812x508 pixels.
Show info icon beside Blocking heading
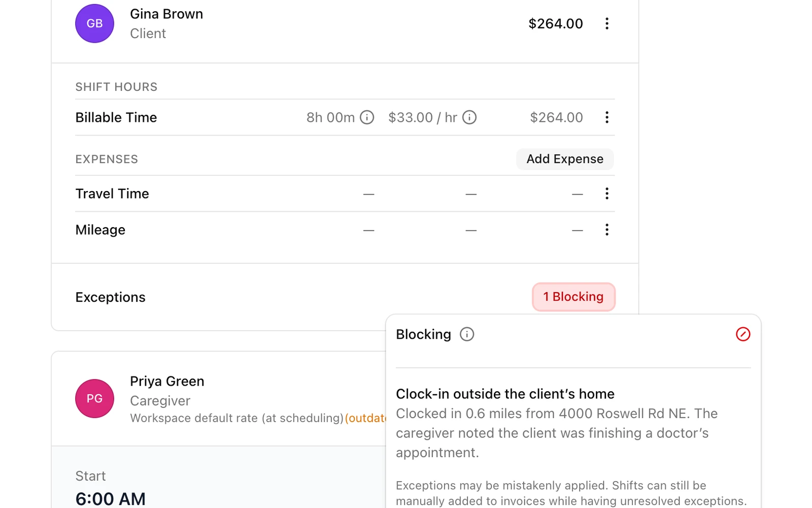[467, 334]
